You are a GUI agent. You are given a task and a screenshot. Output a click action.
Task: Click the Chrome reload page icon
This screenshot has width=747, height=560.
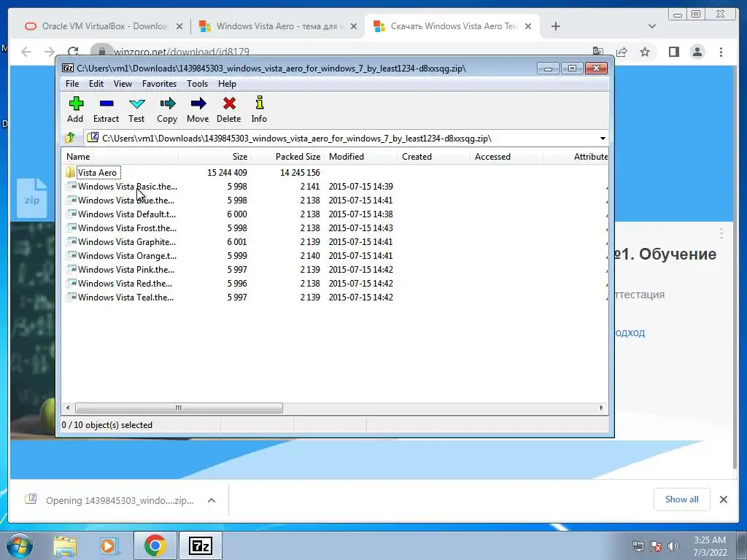click(73, 52)
